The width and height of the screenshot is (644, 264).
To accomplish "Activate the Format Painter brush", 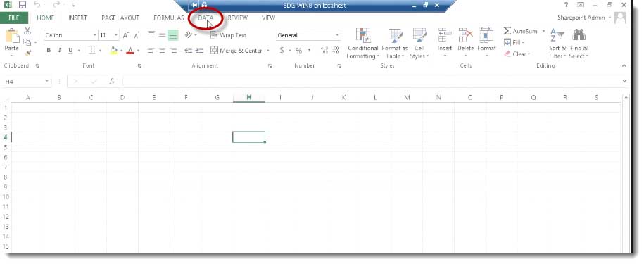I will point(27,53).
